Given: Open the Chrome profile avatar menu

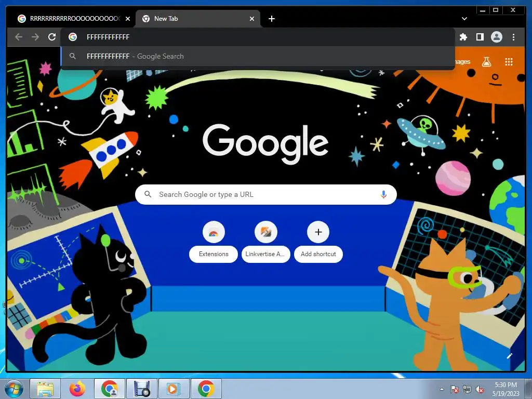Looking at the screenshot, I should [496, 37].
